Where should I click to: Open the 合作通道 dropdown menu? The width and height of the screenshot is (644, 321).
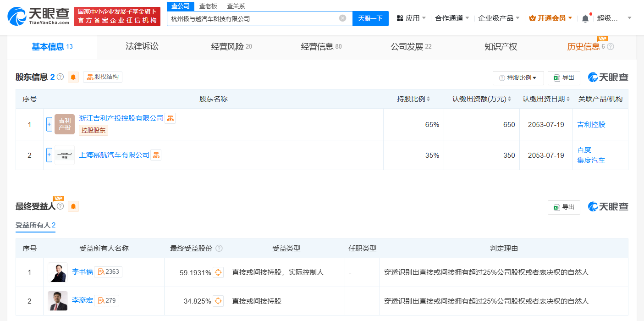point(452,18)
